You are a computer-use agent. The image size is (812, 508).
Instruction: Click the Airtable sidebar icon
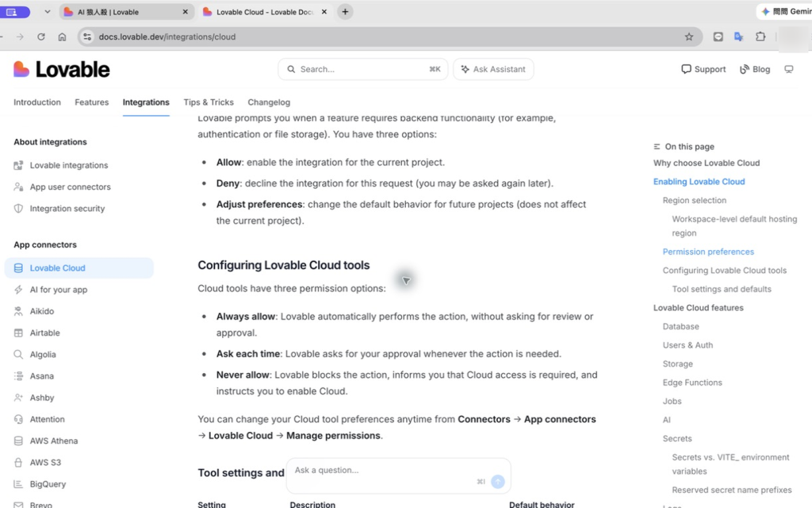[18, 333]
